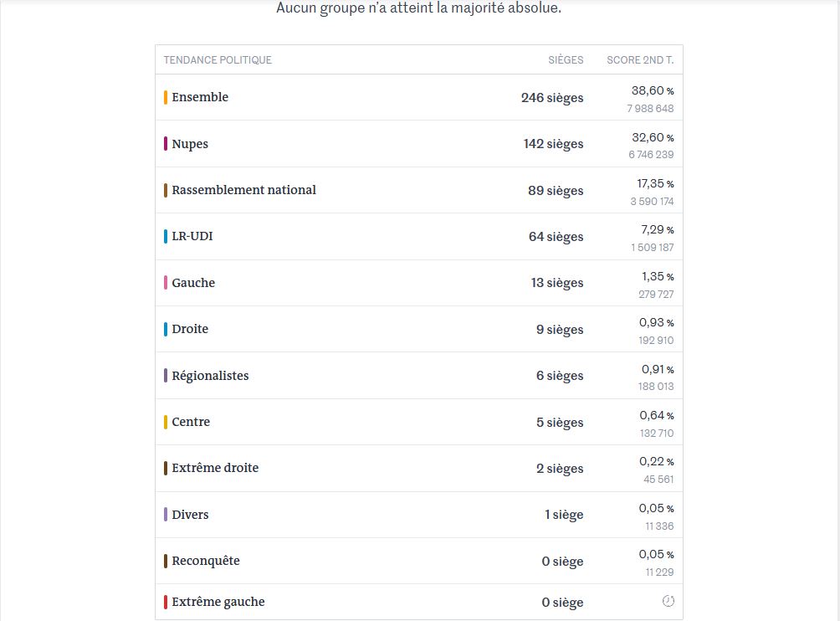Click the 9 sièges value for Droite
840x621 pixels.
point(560,330)
